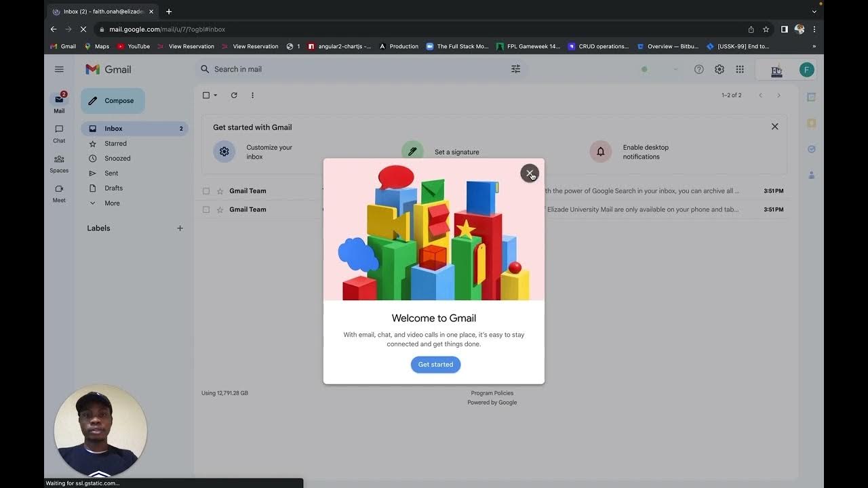The image size is (868, 488).
Task: Click the Get started button
Action: 435,365
